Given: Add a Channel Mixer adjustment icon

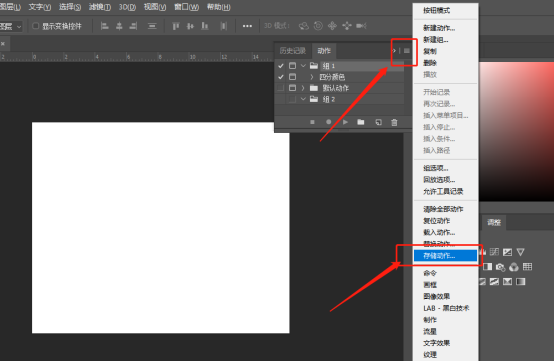Looking at the screenshot, I should pyautogui.click(x=514, y=267).
